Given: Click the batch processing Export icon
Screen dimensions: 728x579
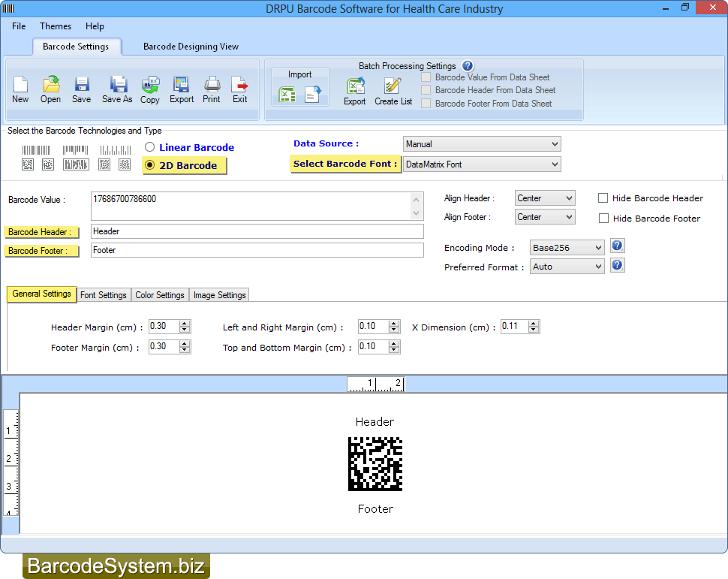Looking at the screenshot, I should 355,86.
